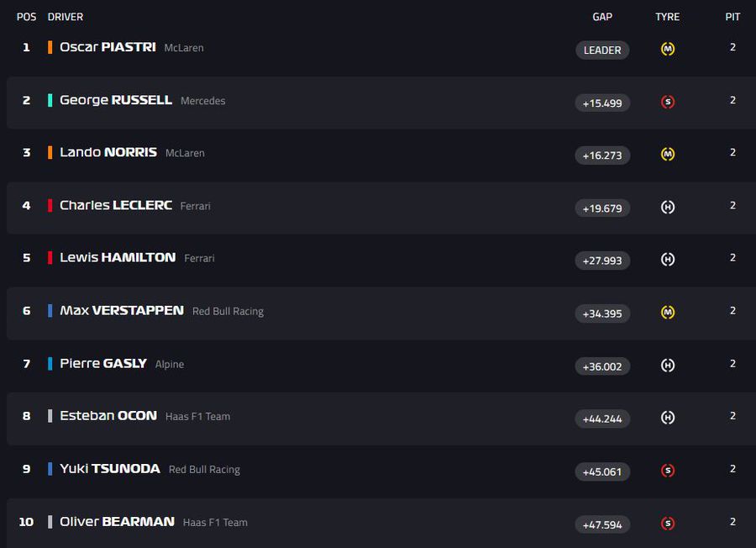Click Hamilton's hard tyre icon
The width and height of the screenshot is (756, 548).
(668, 260)
